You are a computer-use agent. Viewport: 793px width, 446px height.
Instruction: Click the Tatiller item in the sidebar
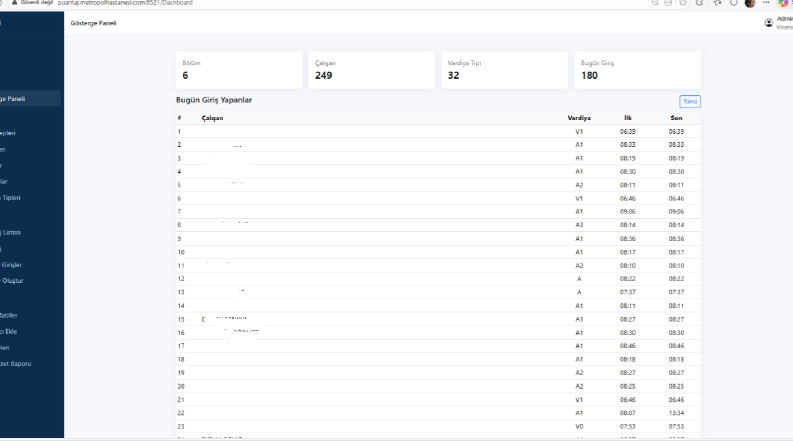(9, 316)
